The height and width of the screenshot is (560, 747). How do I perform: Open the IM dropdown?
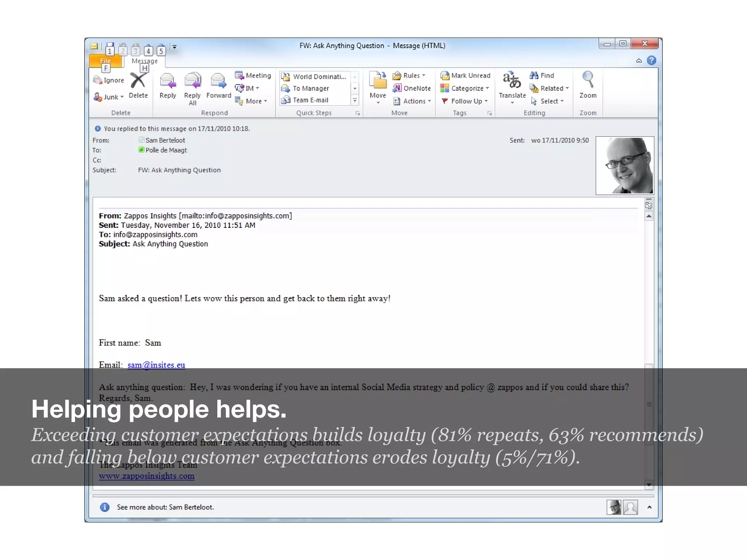[x=247, y=88]
